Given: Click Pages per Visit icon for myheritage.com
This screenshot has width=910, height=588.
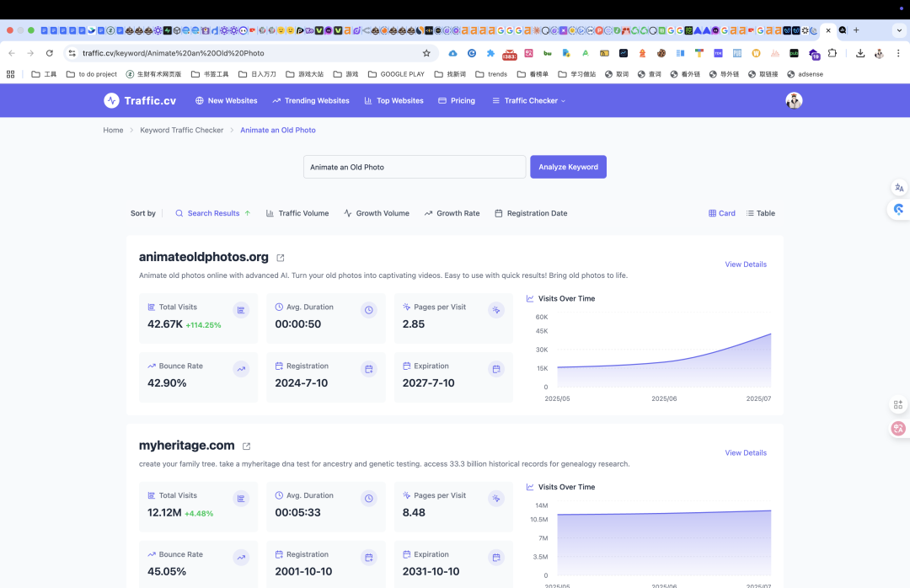Looking at the screenshot, I should click(x=496, y=499).
